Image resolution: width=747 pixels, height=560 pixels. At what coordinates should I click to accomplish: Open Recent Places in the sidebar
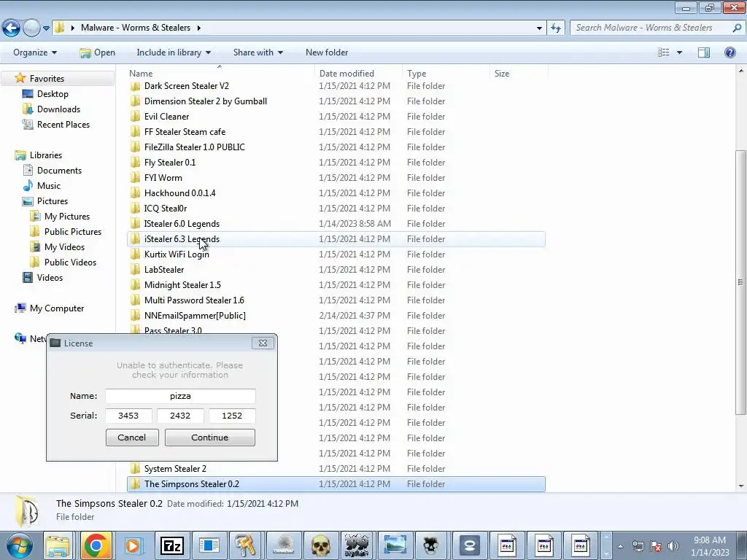pyautogui.click(x=63, y=124)
